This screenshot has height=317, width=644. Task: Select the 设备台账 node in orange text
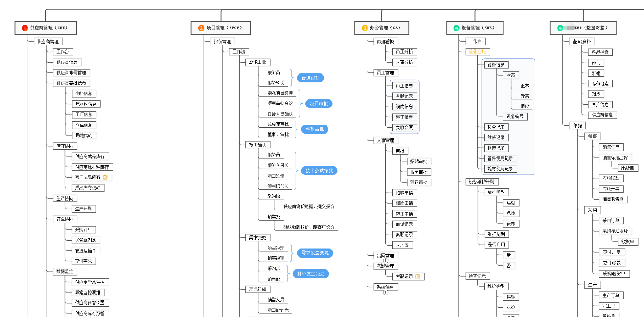pyautogui.click(x=479, y=52)
